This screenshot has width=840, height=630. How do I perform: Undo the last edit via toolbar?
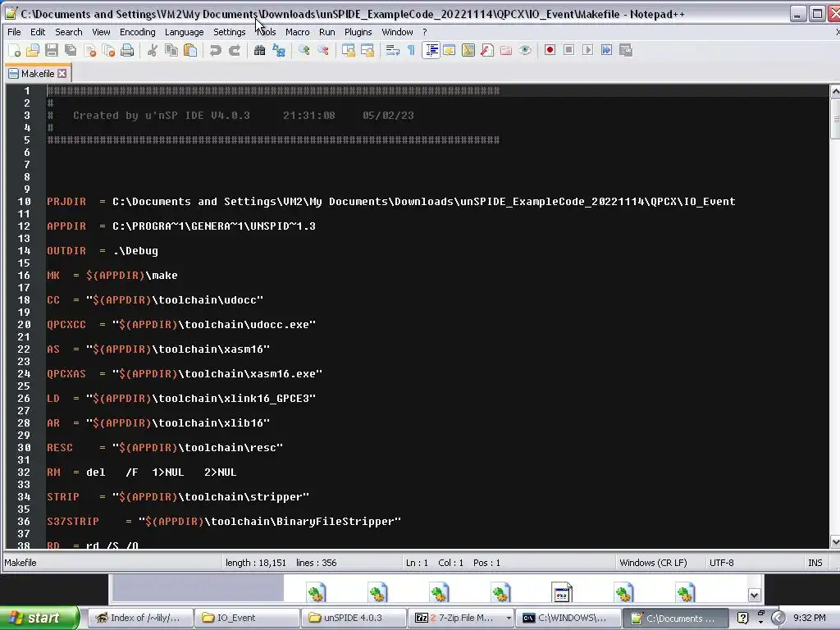[216, 50]
